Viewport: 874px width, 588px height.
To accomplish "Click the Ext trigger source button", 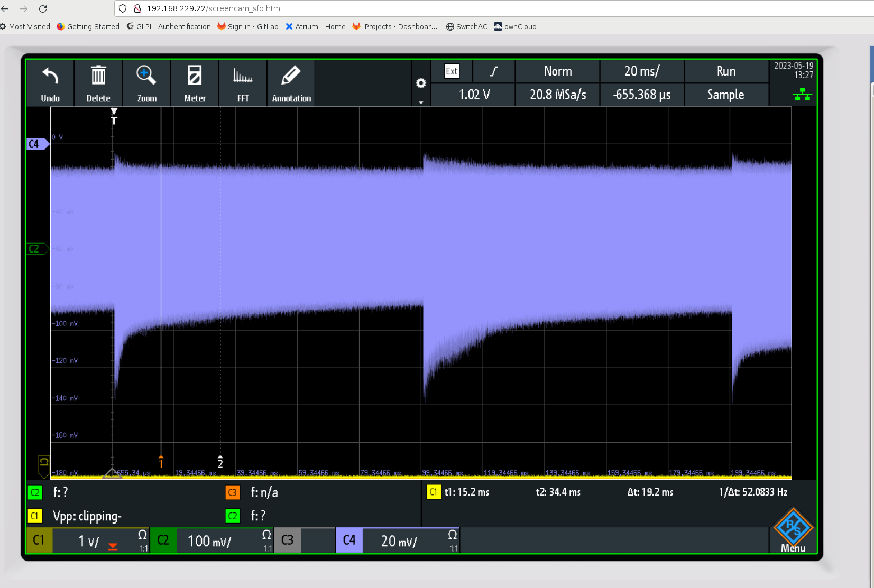I will point(452,71).
